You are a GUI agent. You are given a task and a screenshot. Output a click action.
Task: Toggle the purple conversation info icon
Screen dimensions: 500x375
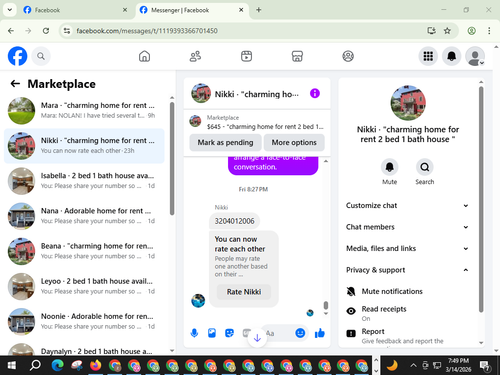click(315, 93)
